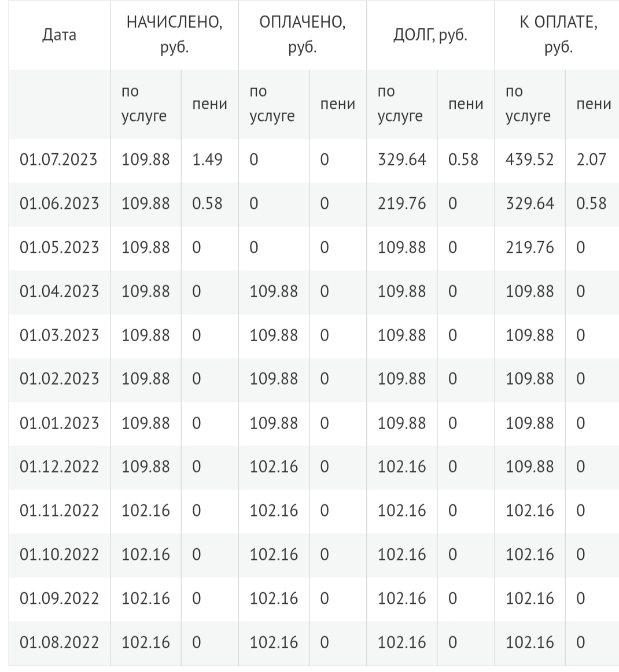Click the НАЧИСЛЕНО, руб. column header
This screenshot has height=672, width=619.
click(174, 35)
